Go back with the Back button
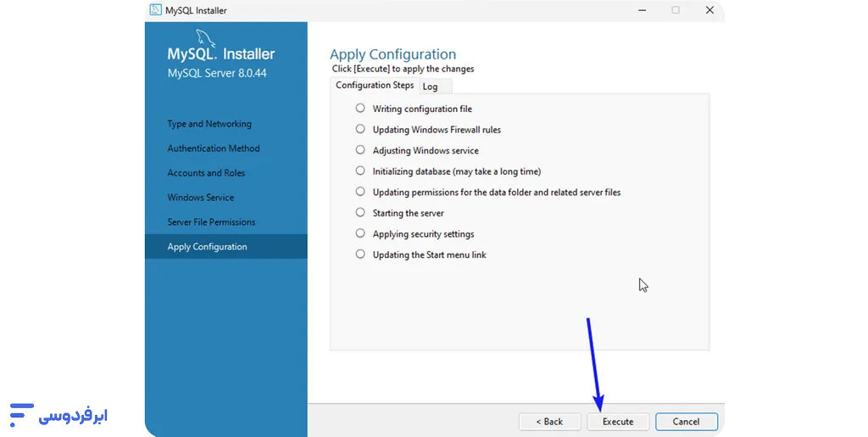Screen dimensions: 868x437 (x=549, y=422)
